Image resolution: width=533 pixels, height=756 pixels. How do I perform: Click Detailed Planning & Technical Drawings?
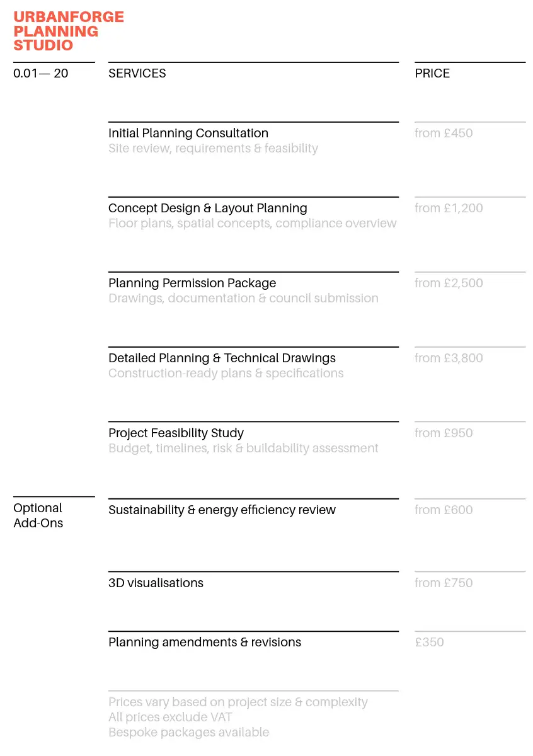click(222, 358)
